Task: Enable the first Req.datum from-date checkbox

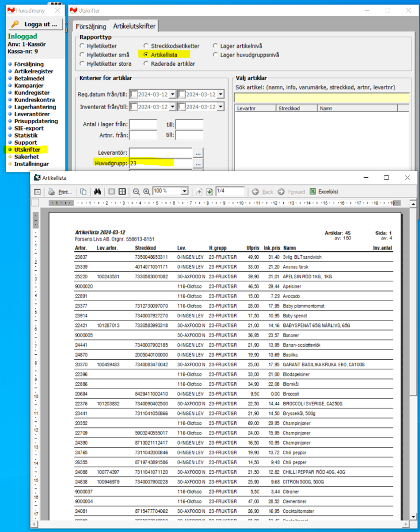Action: pyautogui.click(x=133, y=94)
